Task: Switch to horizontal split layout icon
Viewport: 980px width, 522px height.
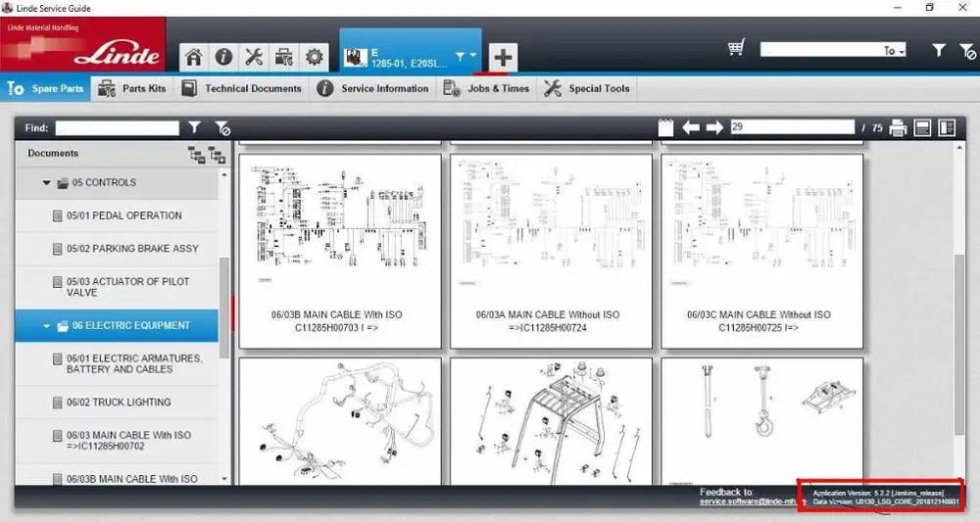Action: pyautogui.click(x=922, y=128)
